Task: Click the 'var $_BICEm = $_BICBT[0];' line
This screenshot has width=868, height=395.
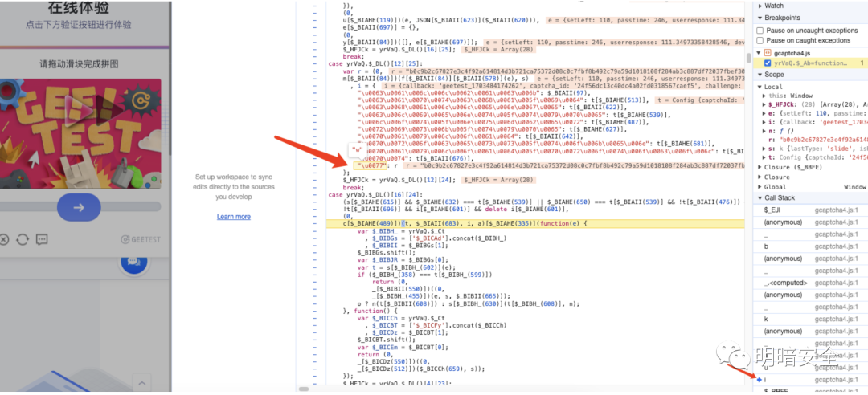Action: pos(403,347)
